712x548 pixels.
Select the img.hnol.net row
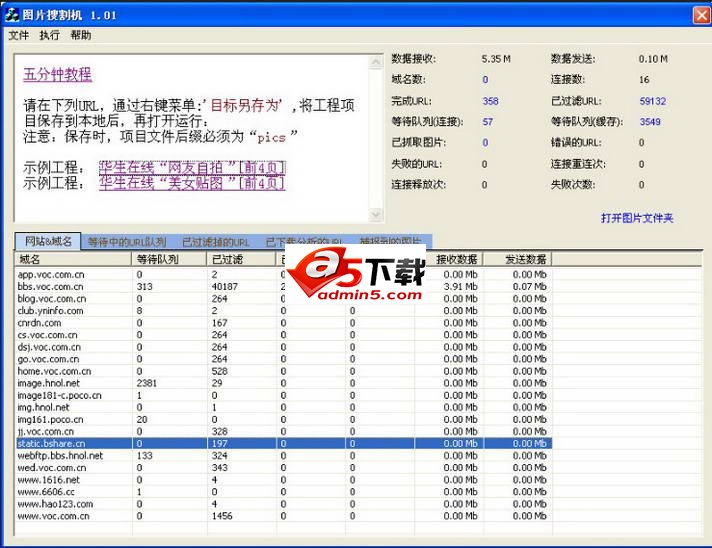tap(283, 407)
